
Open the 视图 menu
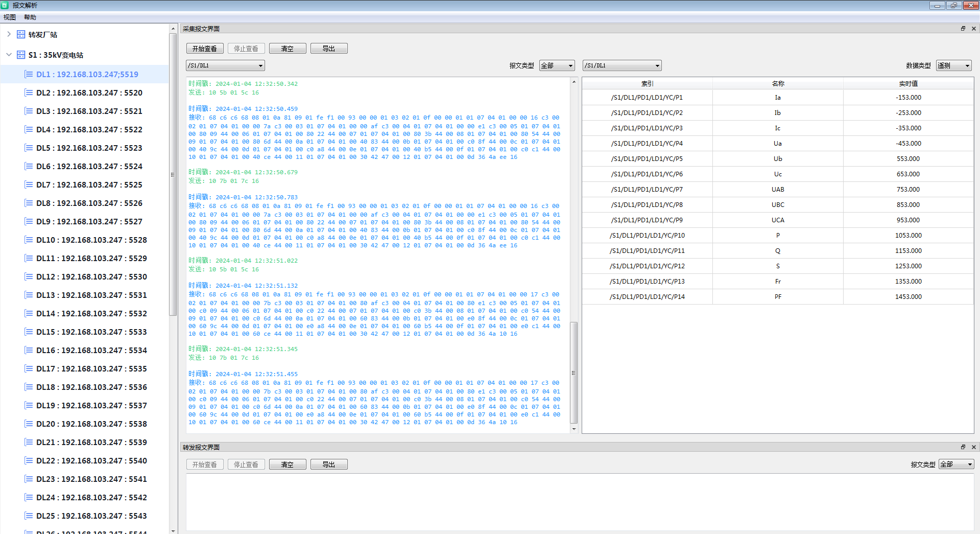[10, 17]
